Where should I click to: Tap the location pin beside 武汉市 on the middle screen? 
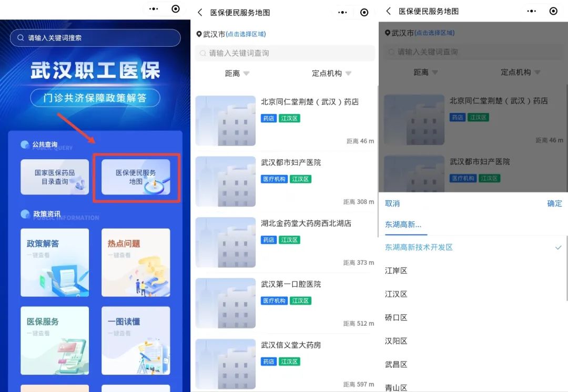pos(199,34)
